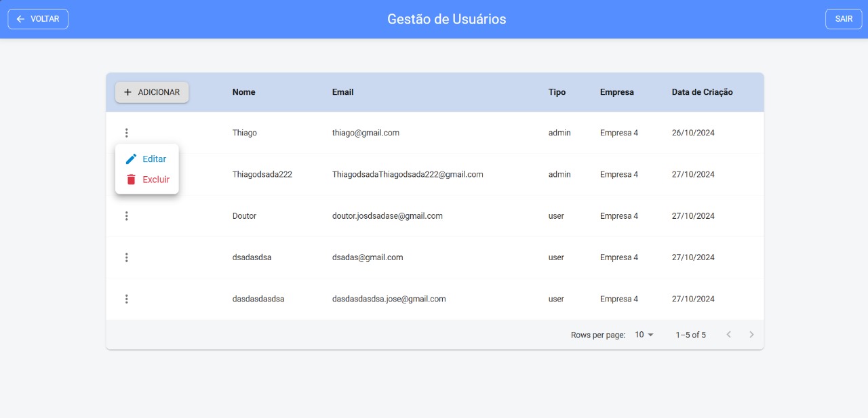Go to the next page of users
The width and height of the screenshot is (868, 418).
click(x=751, y=335)
